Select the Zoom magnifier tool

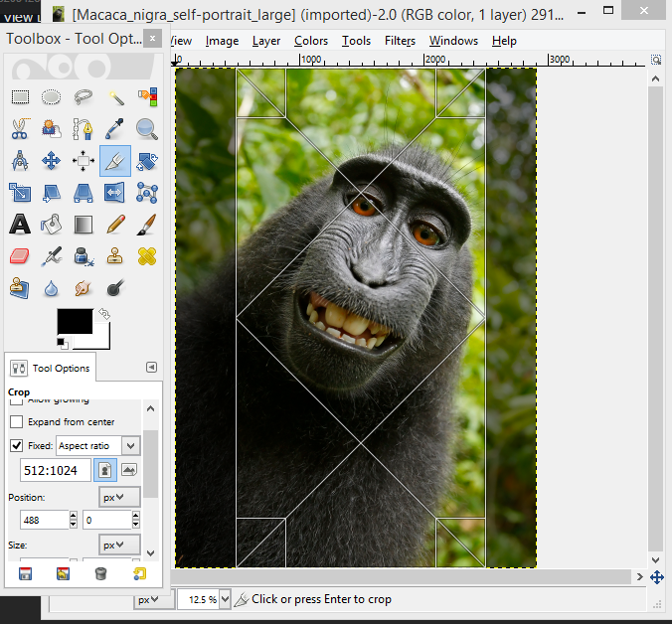pos(147,129)
